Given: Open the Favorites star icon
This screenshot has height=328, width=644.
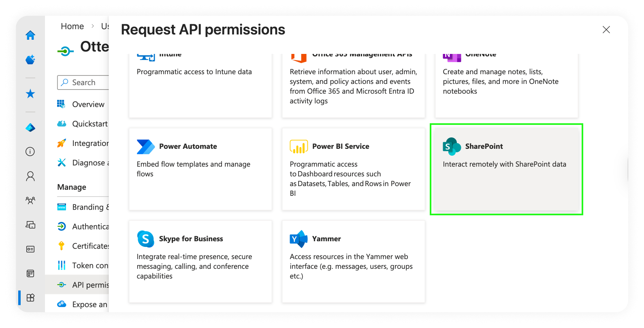Looking at the screenshot, I should pos(30,94).
